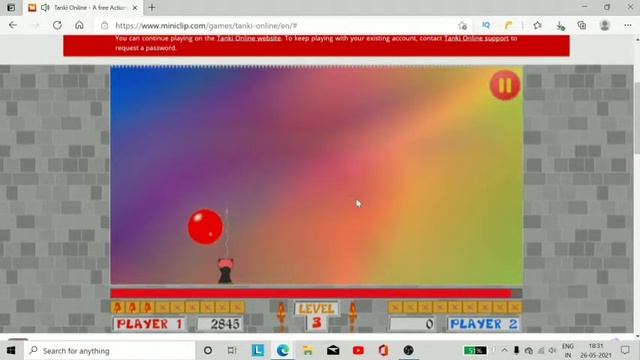The width and height of the screenshot is (640, 360).
Task: Click the 51% battery indicator
Action: click(x=475, y=350)
